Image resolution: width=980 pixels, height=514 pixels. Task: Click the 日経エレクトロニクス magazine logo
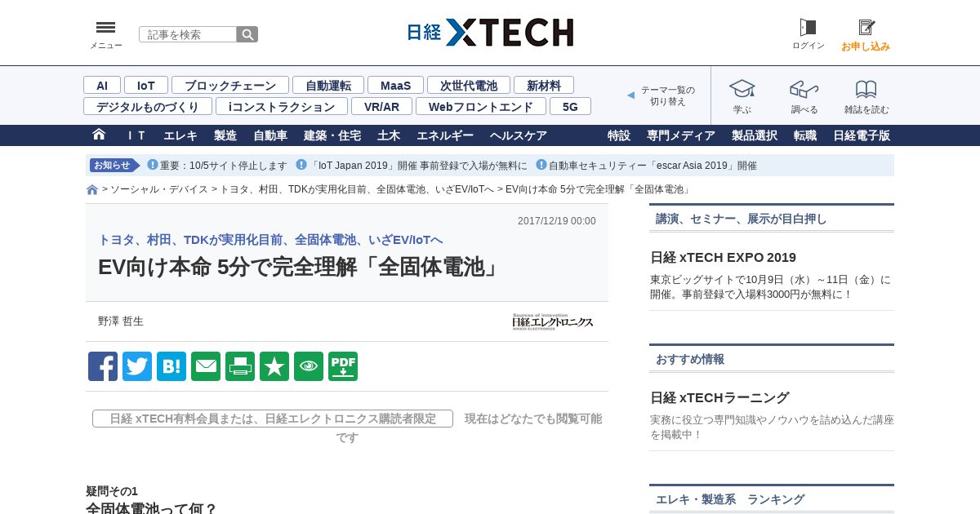pyautogui.click(x=553, y=321)
